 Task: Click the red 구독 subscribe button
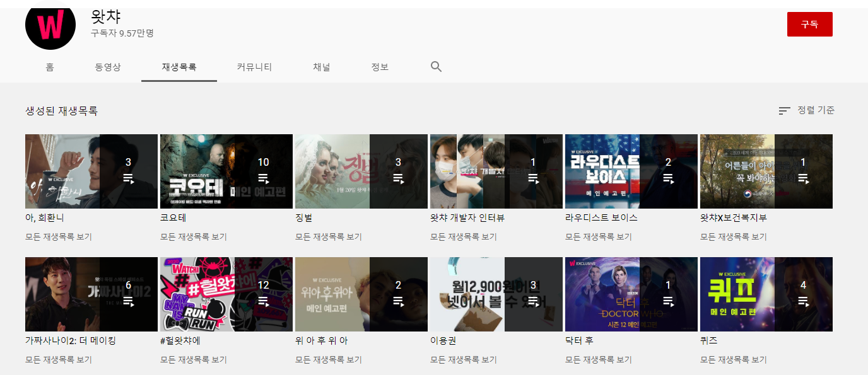(810, 24)
